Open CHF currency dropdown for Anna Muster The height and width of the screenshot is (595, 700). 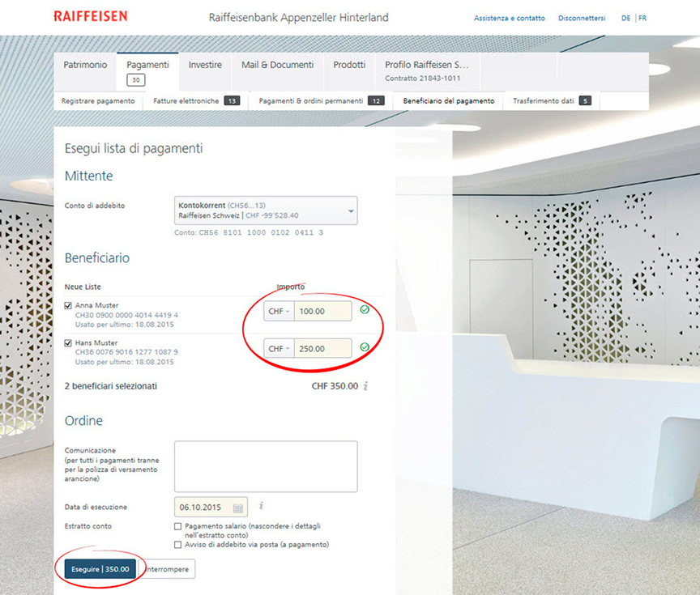(279, 312)
